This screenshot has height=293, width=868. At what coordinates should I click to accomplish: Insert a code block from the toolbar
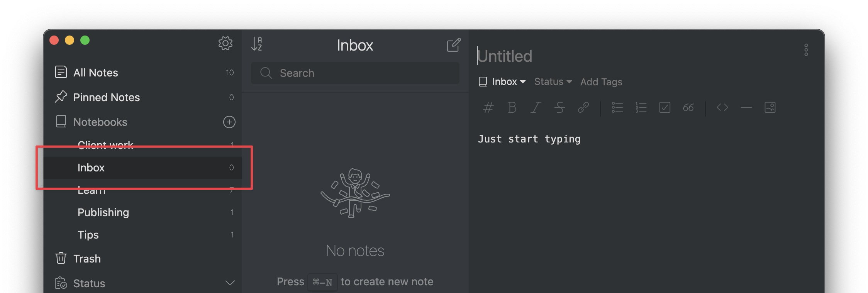pyautogui.click(x=722, y=108)
